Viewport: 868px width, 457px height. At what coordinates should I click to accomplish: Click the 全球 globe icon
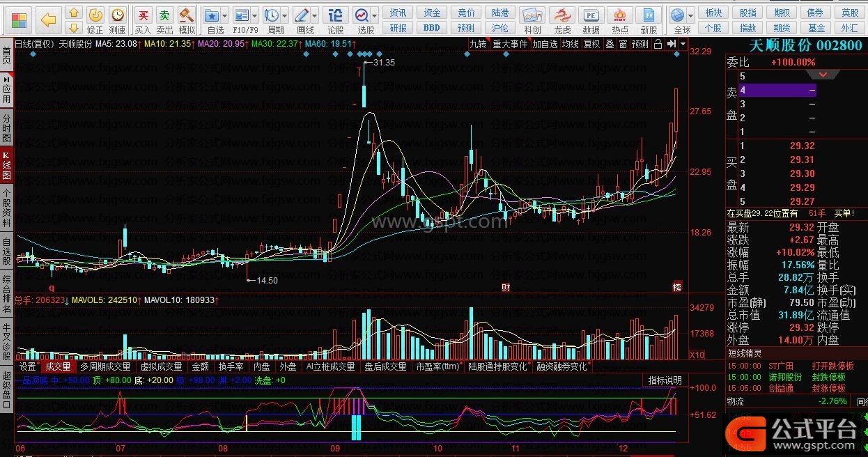pos(677,15)
